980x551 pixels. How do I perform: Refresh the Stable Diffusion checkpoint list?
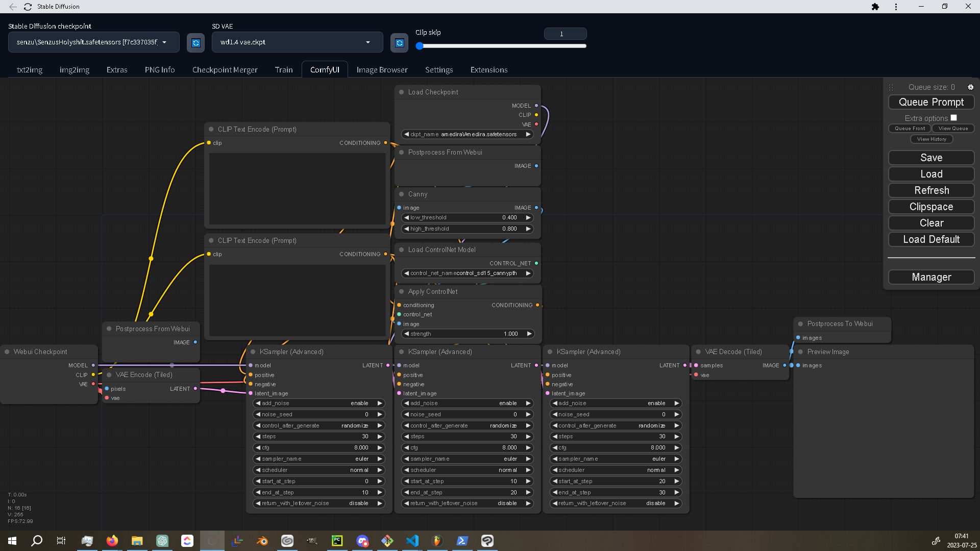195,43
